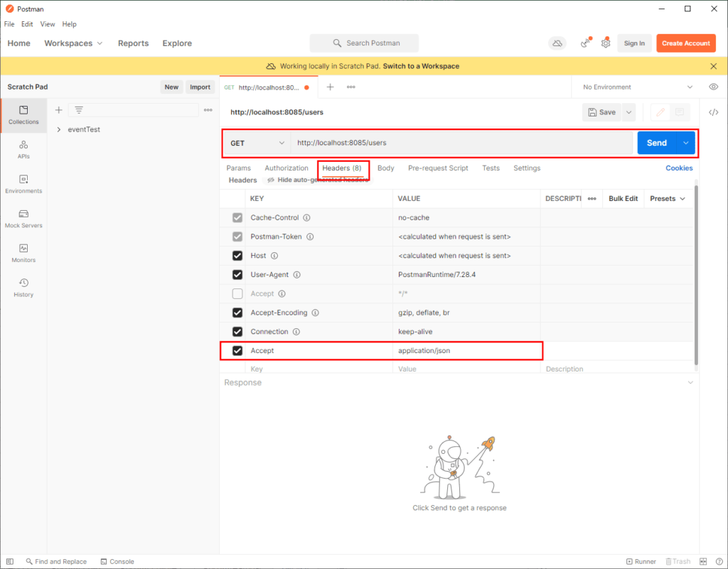This screenshot has height=569, width=728.
Task: Open the APIs sidebar panel
Action: (23, 150)
